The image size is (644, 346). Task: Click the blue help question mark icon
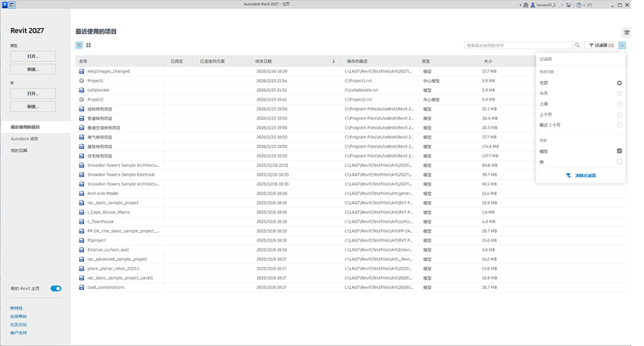(x=578, y=5)
